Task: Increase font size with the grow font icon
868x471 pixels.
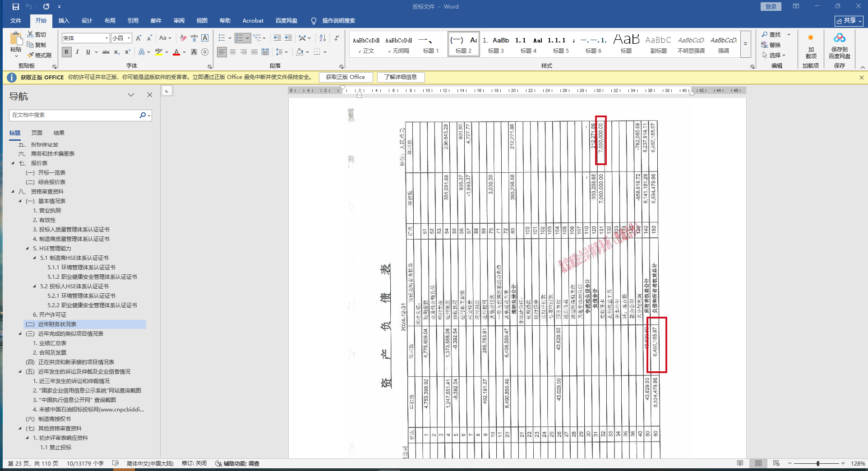Action: [139, 38]
